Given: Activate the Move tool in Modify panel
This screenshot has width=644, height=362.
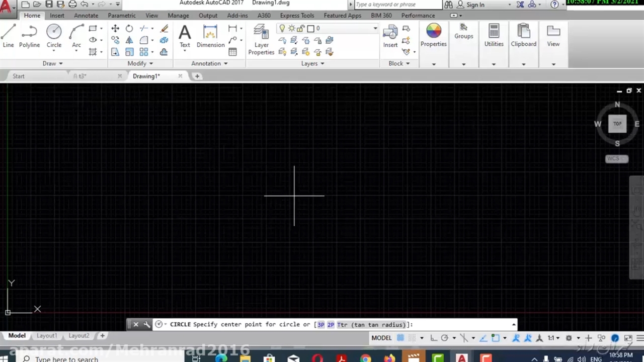Looking at the screenshot, I should 115,29.
